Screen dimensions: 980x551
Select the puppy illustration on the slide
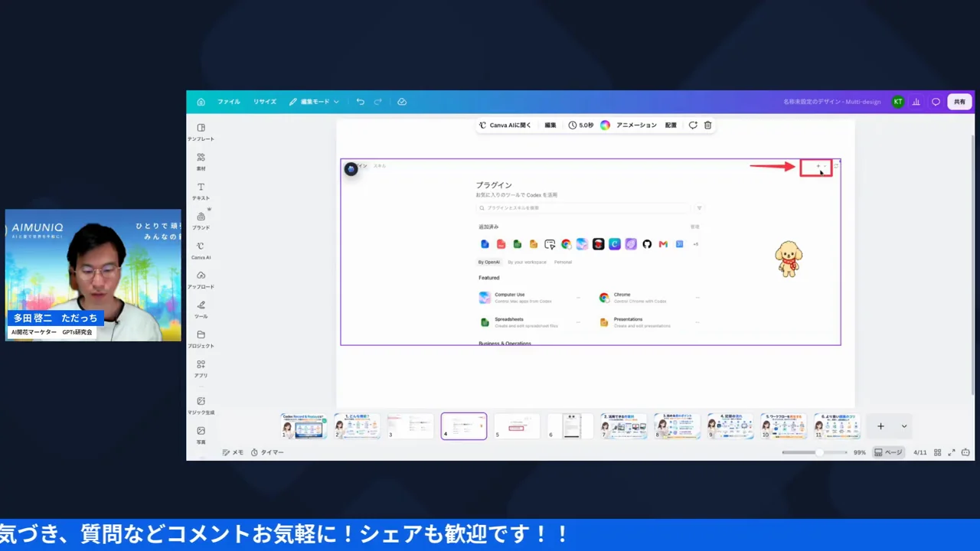pyautogui.click(x=788, y=259)
